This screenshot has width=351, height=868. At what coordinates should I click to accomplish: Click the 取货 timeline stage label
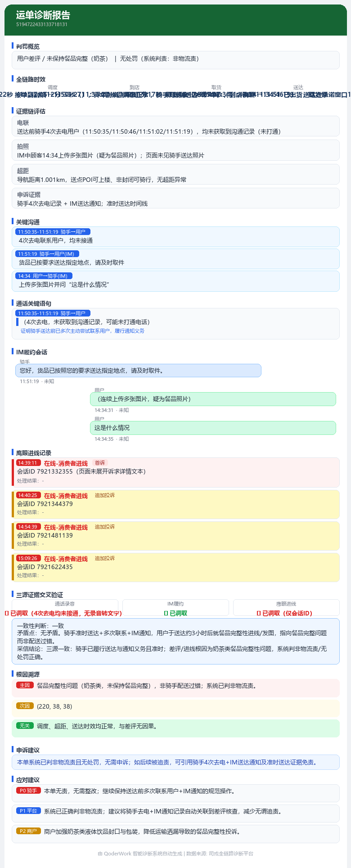216,87
